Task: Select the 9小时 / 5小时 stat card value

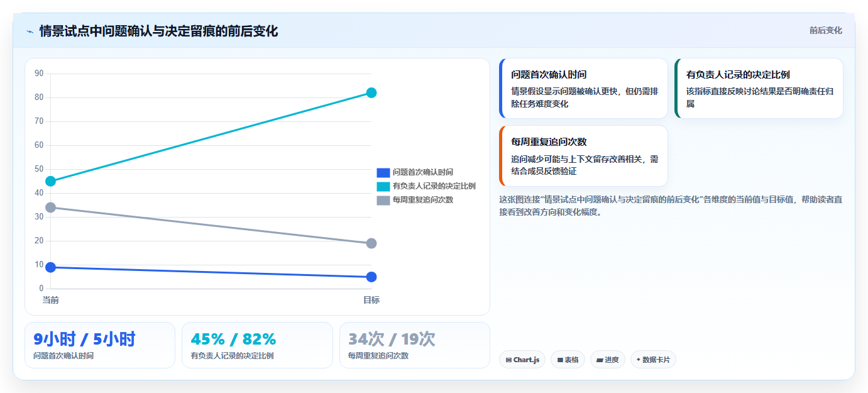Action: (x=84, y=340)
